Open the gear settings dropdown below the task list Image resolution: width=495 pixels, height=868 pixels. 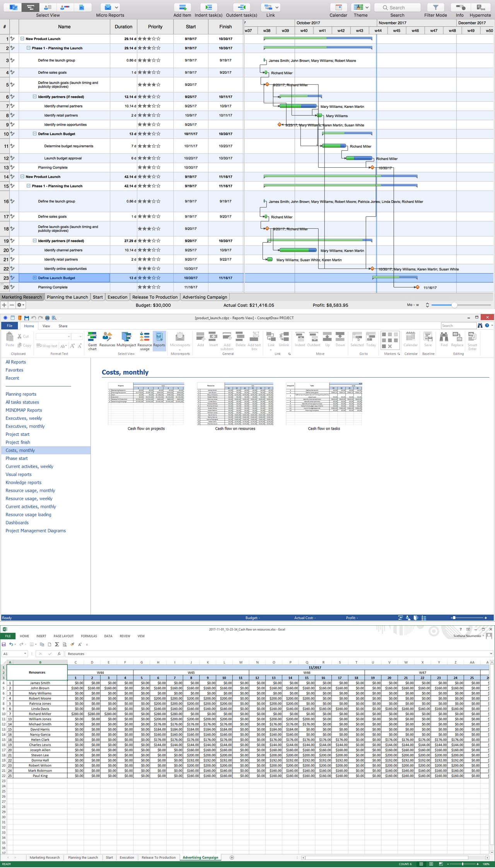pyautogui.click(x=20, y=305)
